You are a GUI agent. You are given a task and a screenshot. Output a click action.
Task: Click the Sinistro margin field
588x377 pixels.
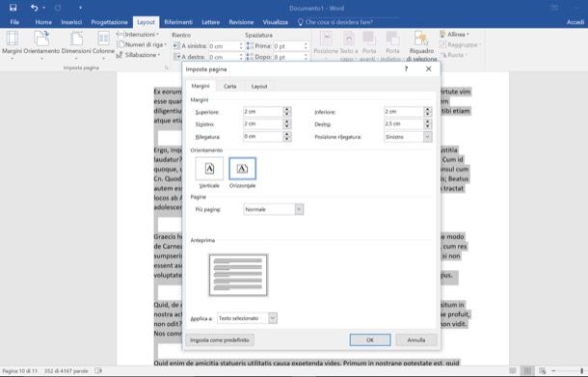pyautogui.click(x=263, y=123)
